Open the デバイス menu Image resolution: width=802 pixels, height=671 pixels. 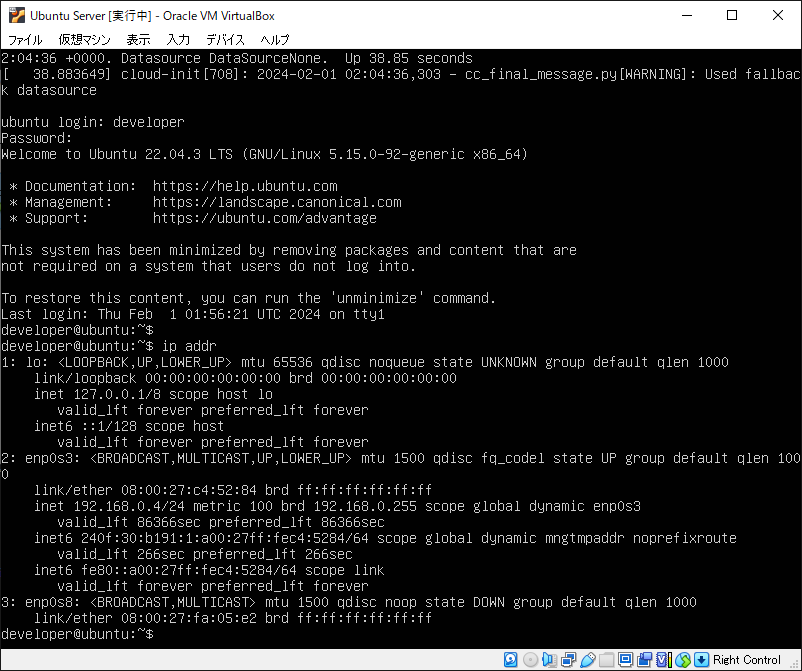pyautogui.click(x=225, y=39)
